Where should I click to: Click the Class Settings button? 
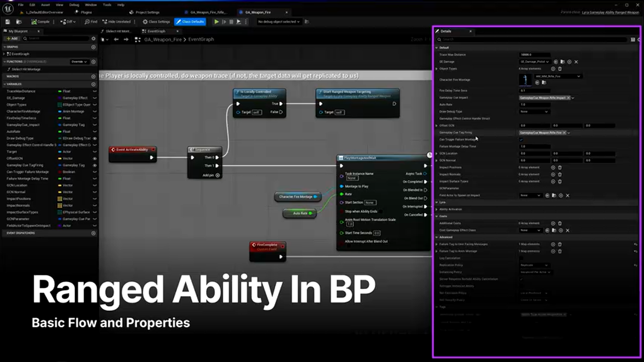pyautogui.click(x=156, y=22)
